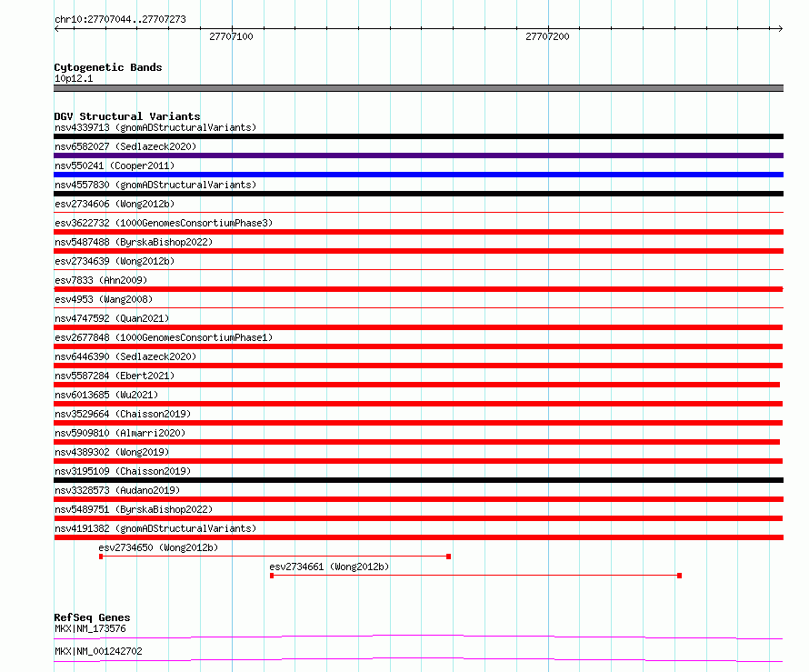The width and height of the screenshot is (809, 672).
Task: Select nsv5489751 (ByrskaBishop2022) label
Action: coord(134,509)
